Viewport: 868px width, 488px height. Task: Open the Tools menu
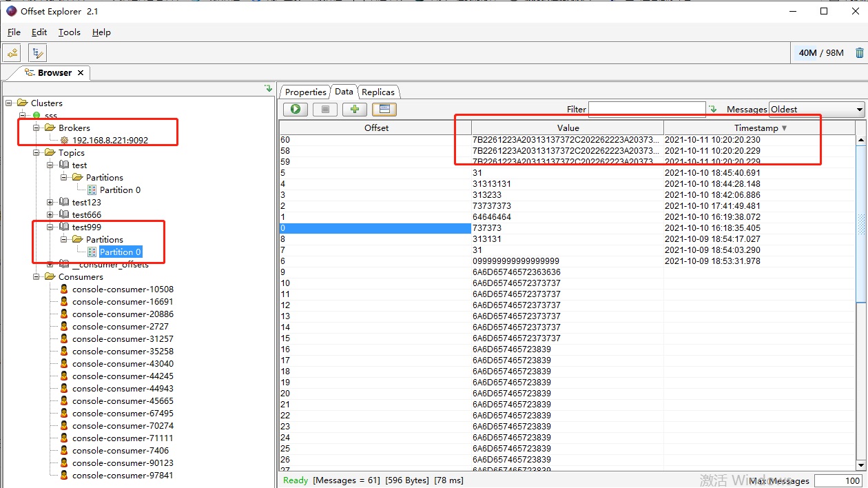69,32
